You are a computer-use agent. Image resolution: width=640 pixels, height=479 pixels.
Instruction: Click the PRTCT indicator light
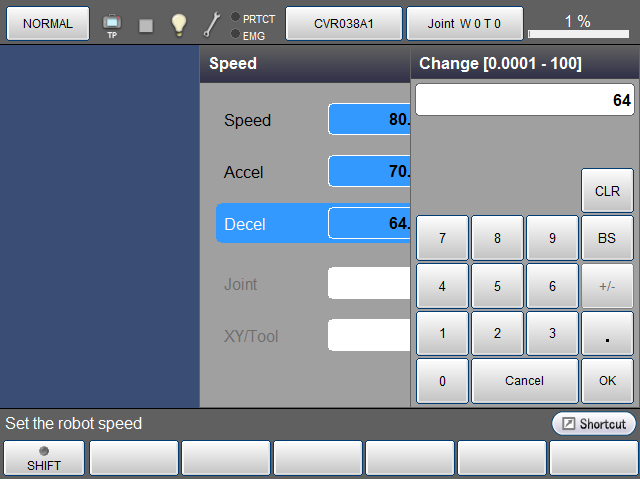tap(235, 17)
